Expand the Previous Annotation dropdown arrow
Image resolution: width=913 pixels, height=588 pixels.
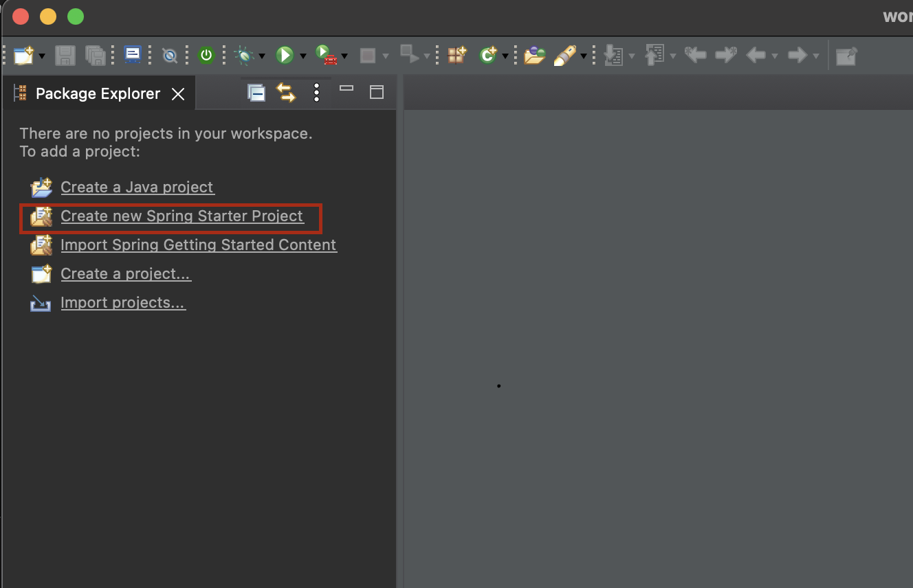(673, 56)
